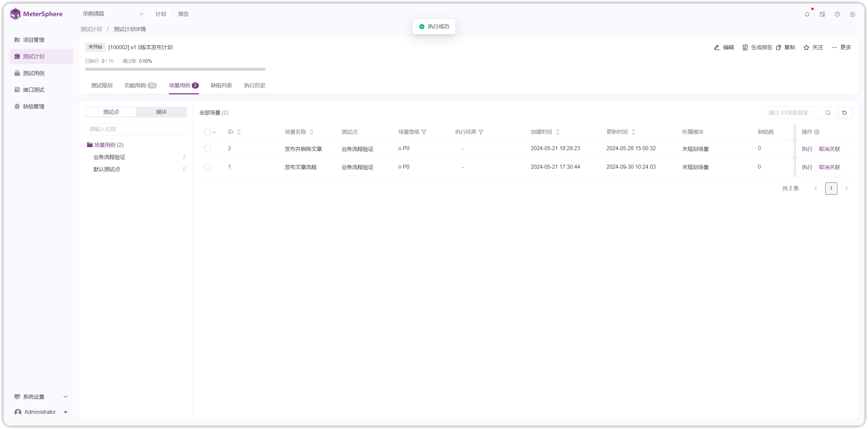Sort by 场景名称 column arrows
The width and height of the screenshot is (868, 429).
coord(312,132)
